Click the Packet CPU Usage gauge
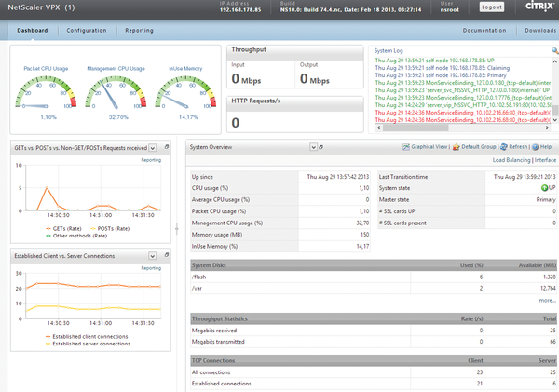559x392 pixels. coord(46,93)
